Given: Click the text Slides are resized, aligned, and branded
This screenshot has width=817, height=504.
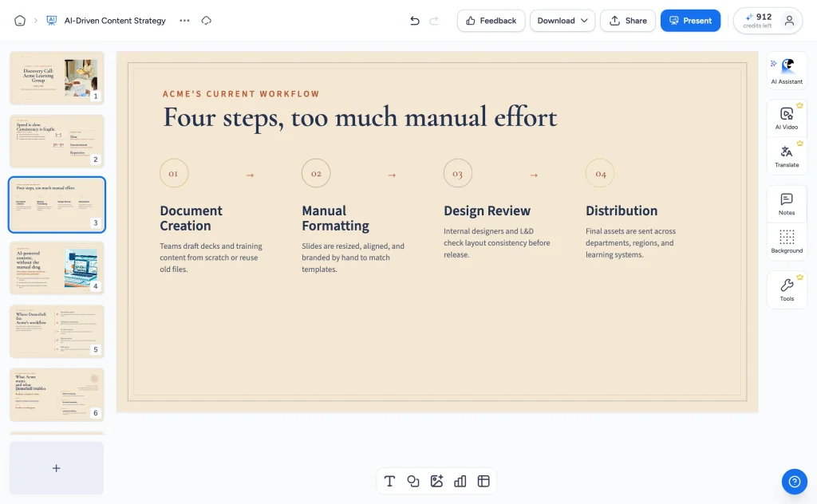Looking at the screenshot, I should [353, 258].
